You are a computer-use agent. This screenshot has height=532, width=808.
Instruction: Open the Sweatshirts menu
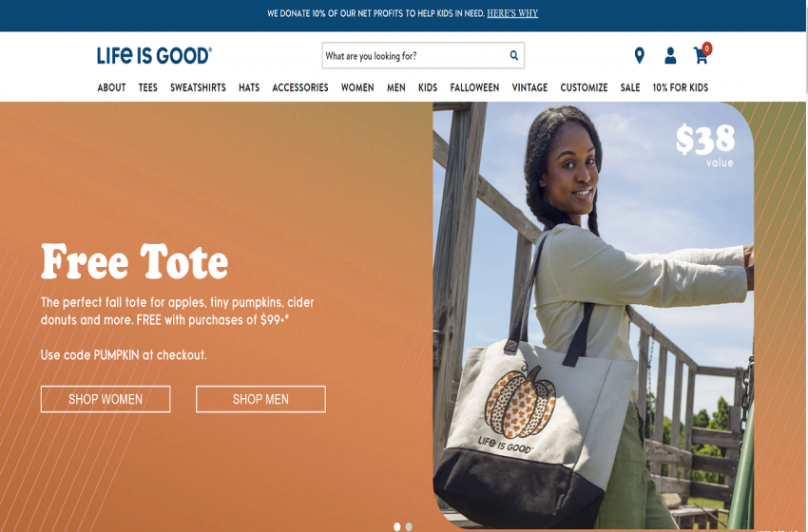click(198, 87)
